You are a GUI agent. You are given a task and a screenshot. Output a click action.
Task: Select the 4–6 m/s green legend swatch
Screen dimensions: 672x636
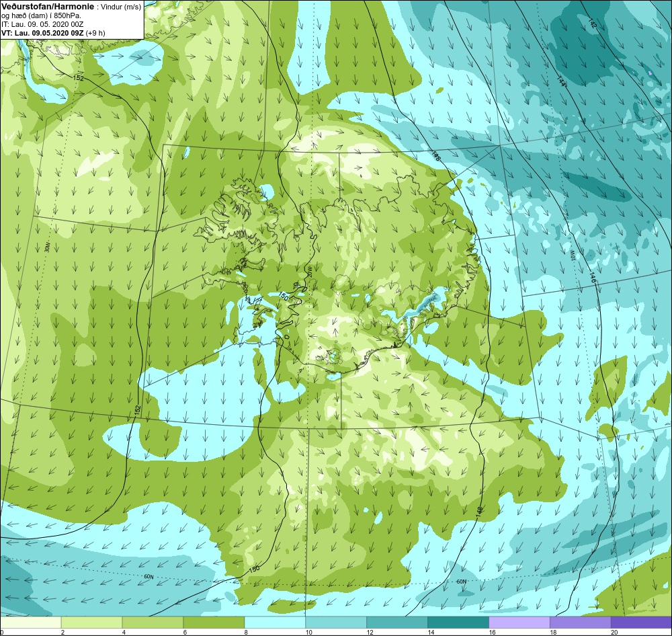[x=153, y=622]
